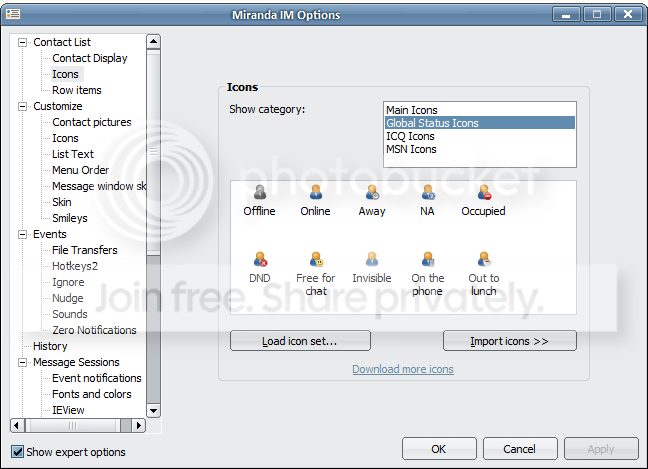The image size is (648, 469).
Task: Choose ICQ Icons category
Action: pyautogui.click(x=480, y=136)
